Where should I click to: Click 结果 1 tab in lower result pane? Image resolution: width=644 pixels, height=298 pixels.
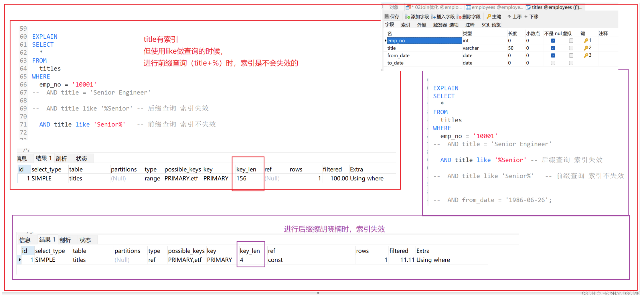coord(47,240)
